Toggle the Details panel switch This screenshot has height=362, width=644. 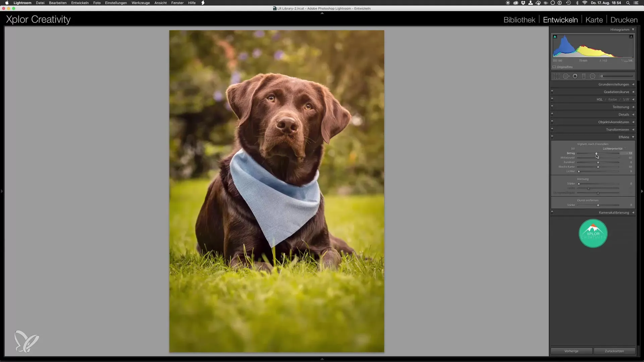(552, 114)
